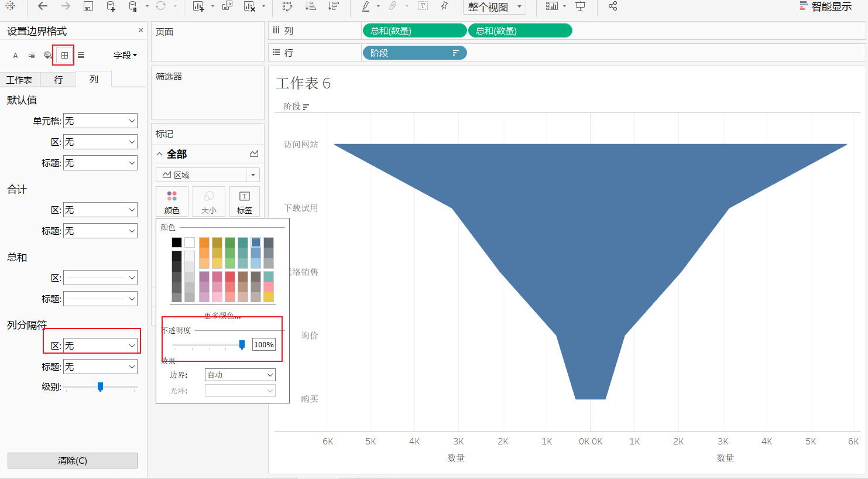
Task: Click the 级别 level slider handle
Action: pyautogui.click(x=101, y=386)
